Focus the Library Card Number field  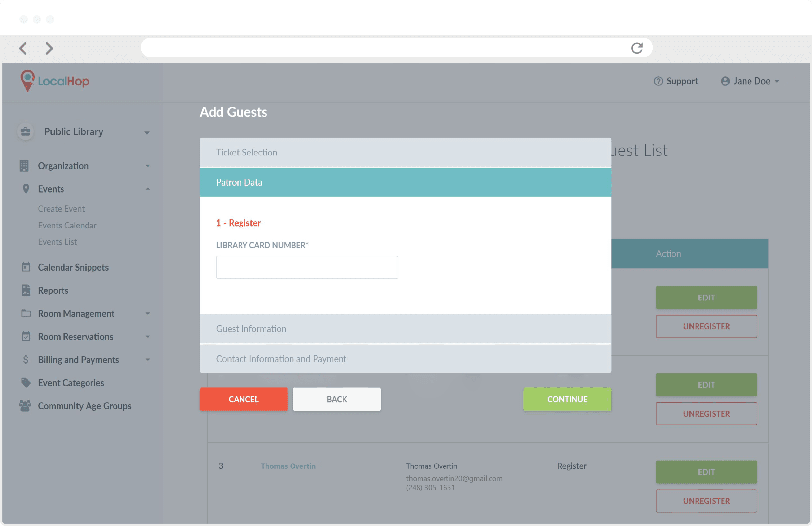[307, 267]
